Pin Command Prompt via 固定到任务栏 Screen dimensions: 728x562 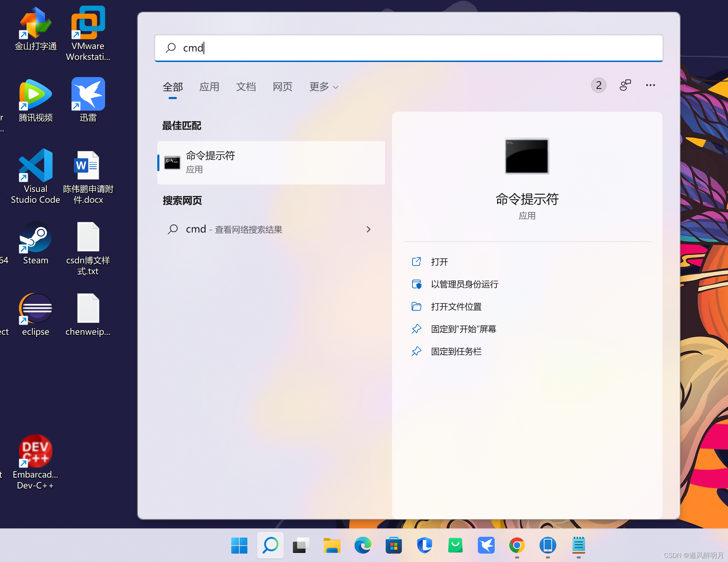[x=456, y=351]
